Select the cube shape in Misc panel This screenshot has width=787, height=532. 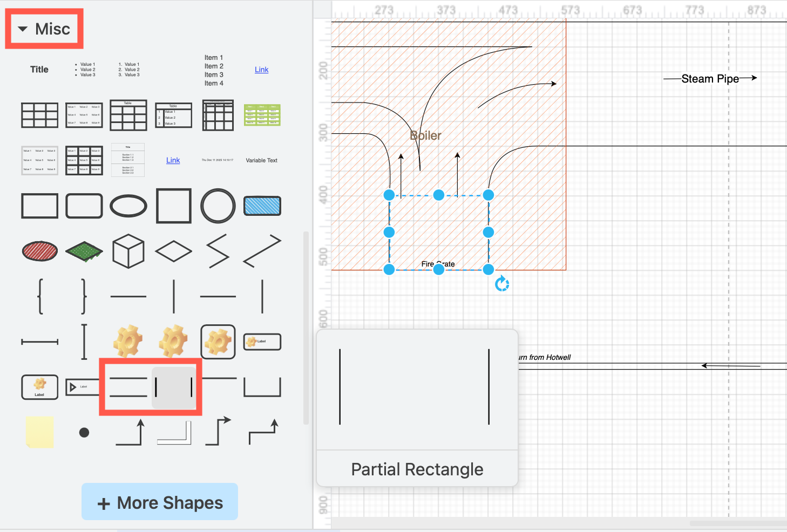pos(128,251)
